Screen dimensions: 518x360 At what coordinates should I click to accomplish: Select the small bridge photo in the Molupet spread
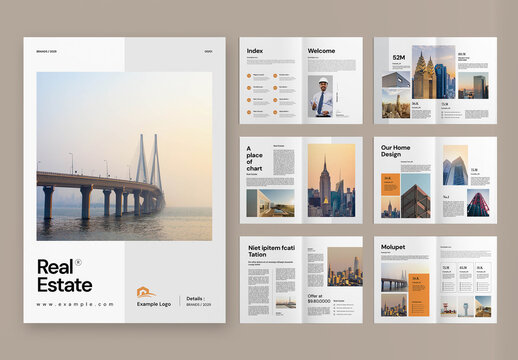tap(394, 277)
